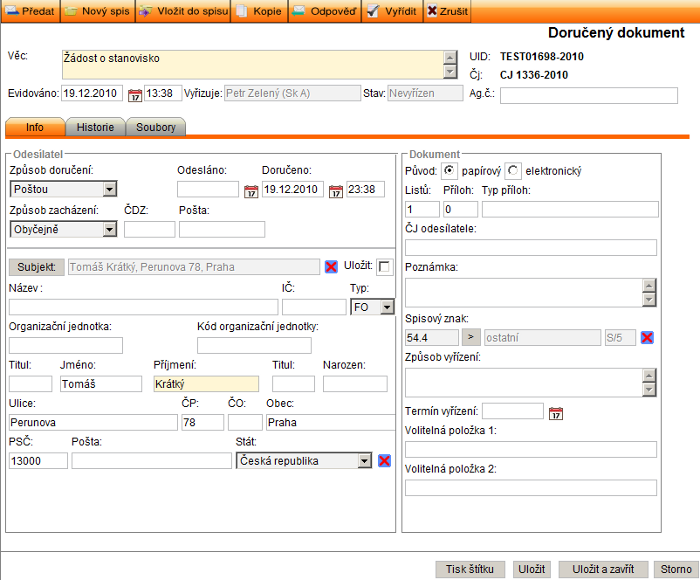700x580 pixels.
Task: Open calendar for Doručeno date
Action: 336,192
